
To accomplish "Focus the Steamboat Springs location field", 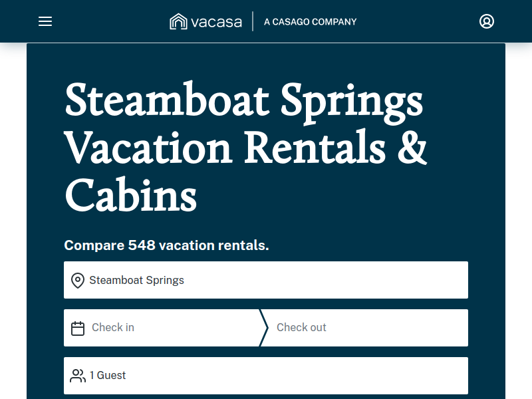I will click(x=266, y=280).
